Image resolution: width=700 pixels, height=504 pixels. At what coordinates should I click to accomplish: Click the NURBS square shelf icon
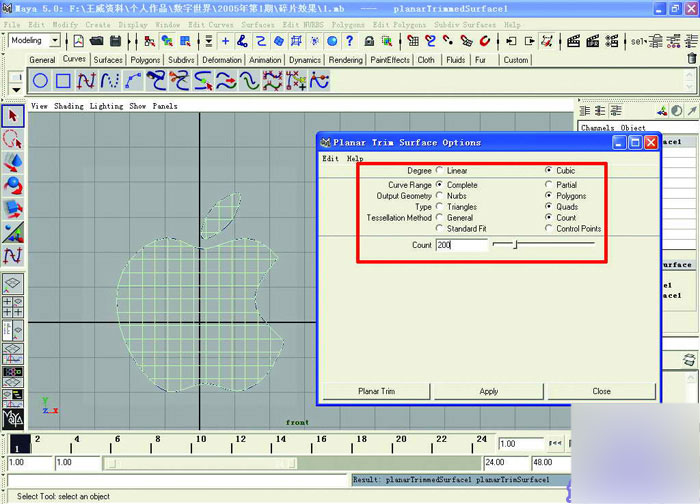63,82
